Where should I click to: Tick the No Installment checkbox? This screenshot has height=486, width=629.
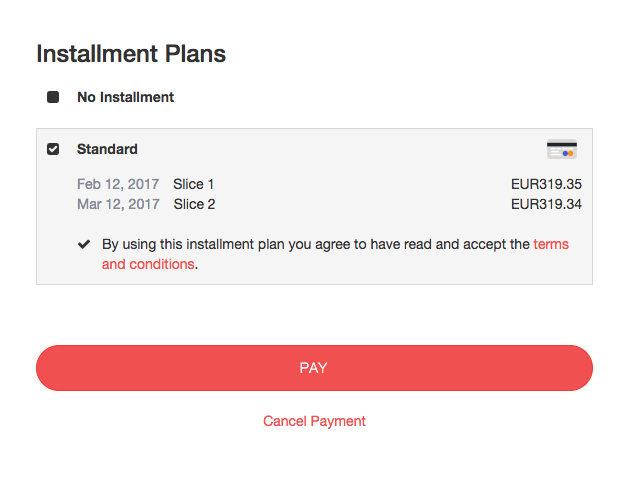pyautogui.click(x=53, y=97)
